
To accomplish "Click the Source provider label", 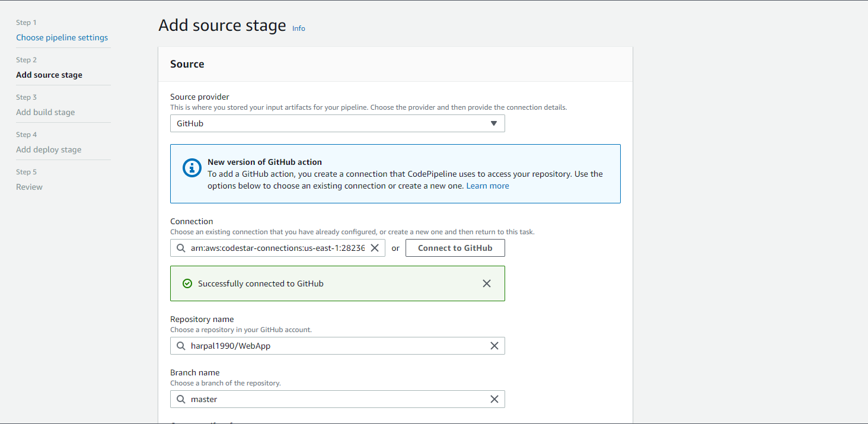I will point(200,97).
